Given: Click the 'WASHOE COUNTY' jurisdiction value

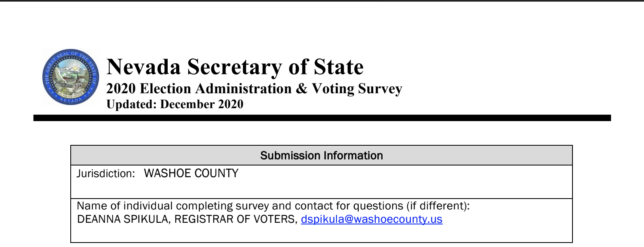Looking at the screenshot, I should click(191, 174).
